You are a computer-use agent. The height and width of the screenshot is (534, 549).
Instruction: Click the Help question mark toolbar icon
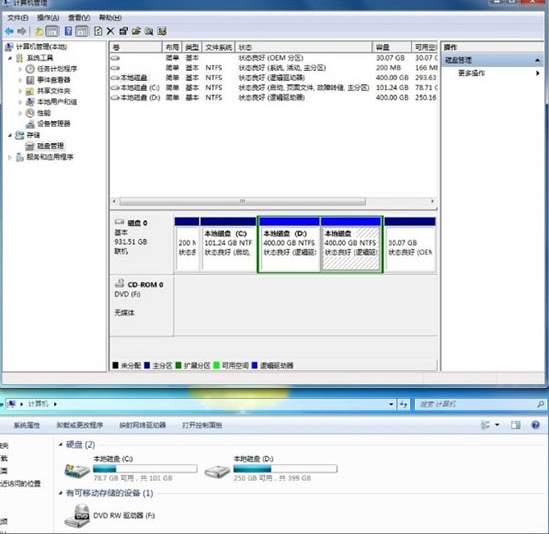[x=68, y=31]
